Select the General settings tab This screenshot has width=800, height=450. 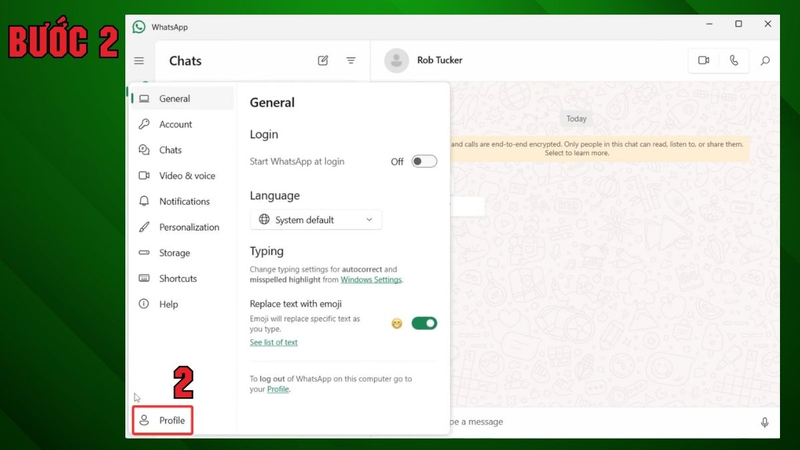183,98
